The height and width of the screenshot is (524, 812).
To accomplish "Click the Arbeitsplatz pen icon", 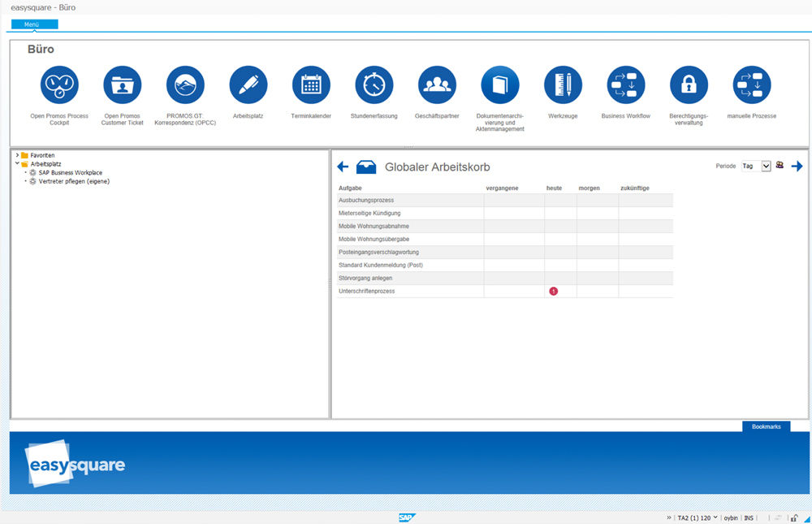I will pyautogui.click(x=248, y=85).
